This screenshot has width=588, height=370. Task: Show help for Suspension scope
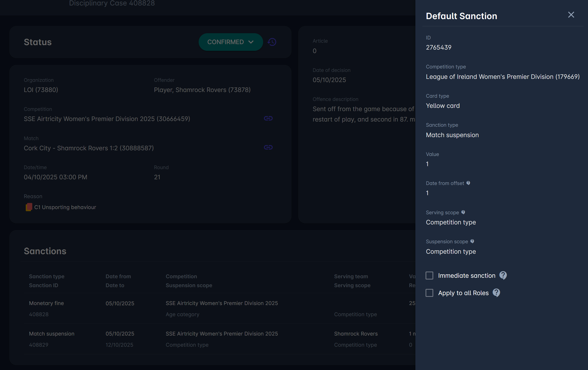pos(472,241)
